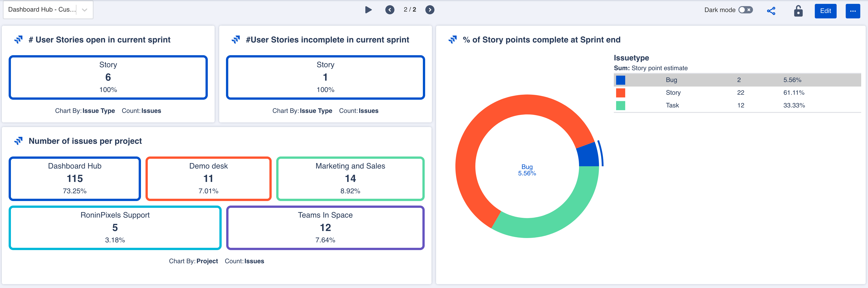Go to the previous dashboard page

(390, 10)
